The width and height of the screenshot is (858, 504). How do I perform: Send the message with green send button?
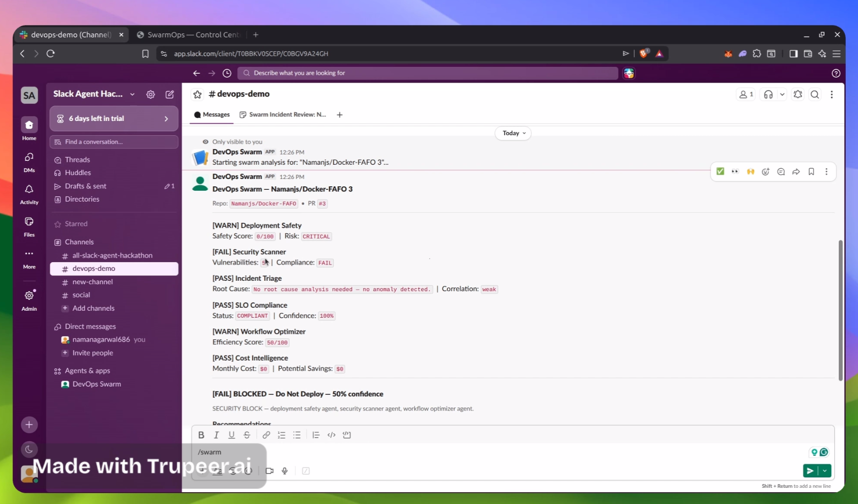810,471
